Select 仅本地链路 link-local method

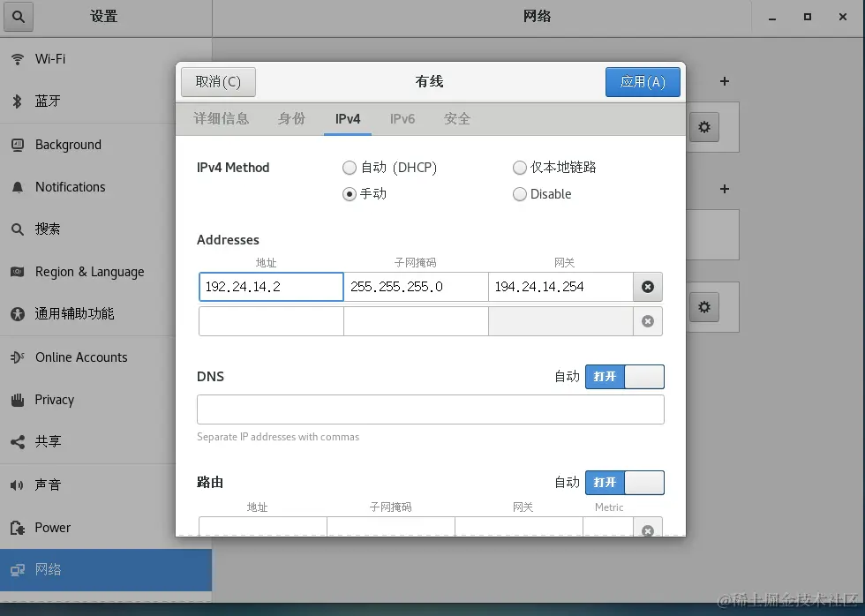coord(554,168)
